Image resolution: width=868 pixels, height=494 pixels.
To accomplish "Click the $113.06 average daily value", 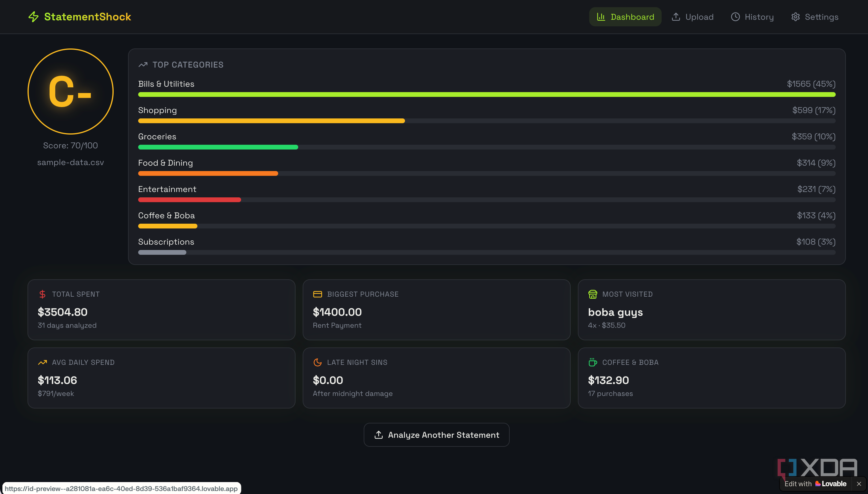I will pos(57,380).
